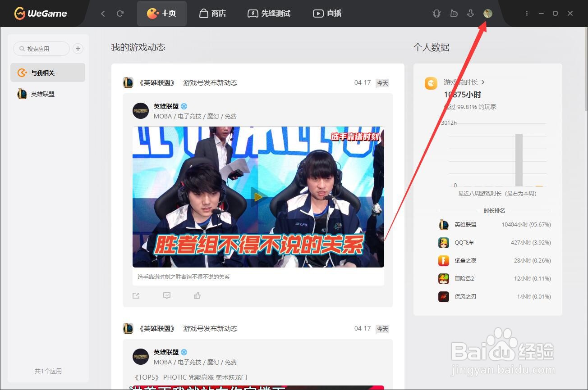
Task: Refresh the page with reload icon
Action: click(x=120, y=14)
